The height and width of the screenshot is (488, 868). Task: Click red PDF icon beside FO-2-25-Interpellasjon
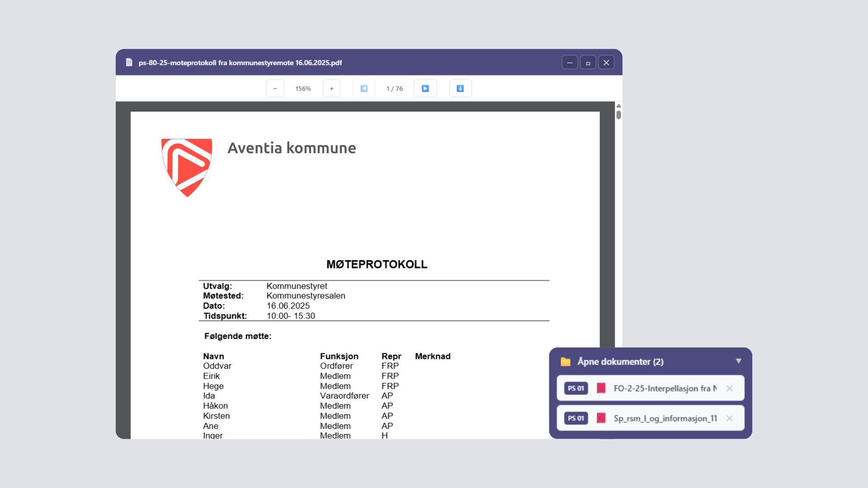[601, 388]
